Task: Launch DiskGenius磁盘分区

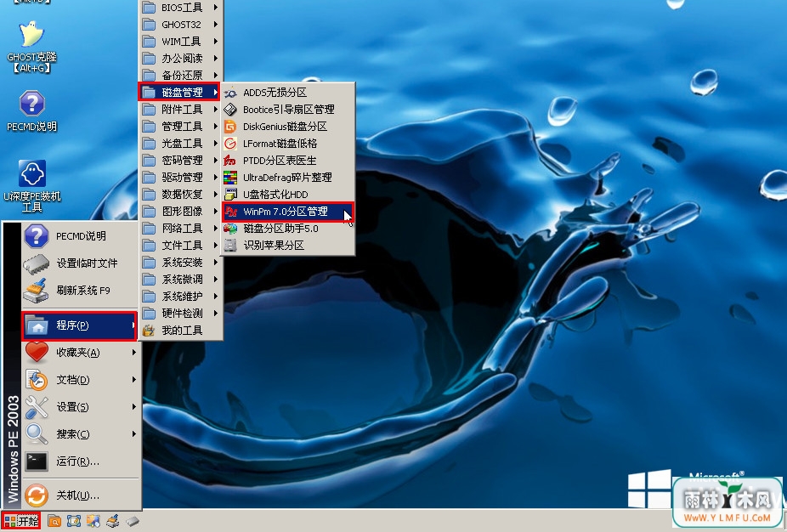Action: 288,127
